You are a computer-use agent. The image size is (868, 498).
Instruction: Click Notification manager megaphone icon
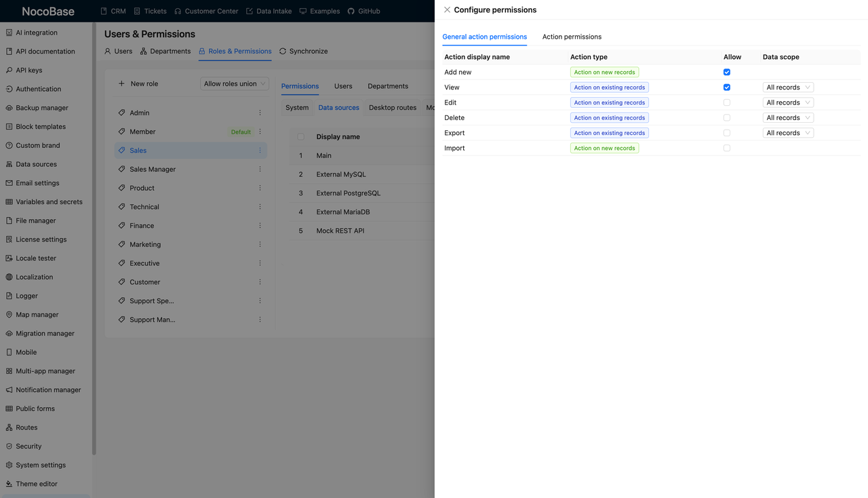tap(9, 390)
